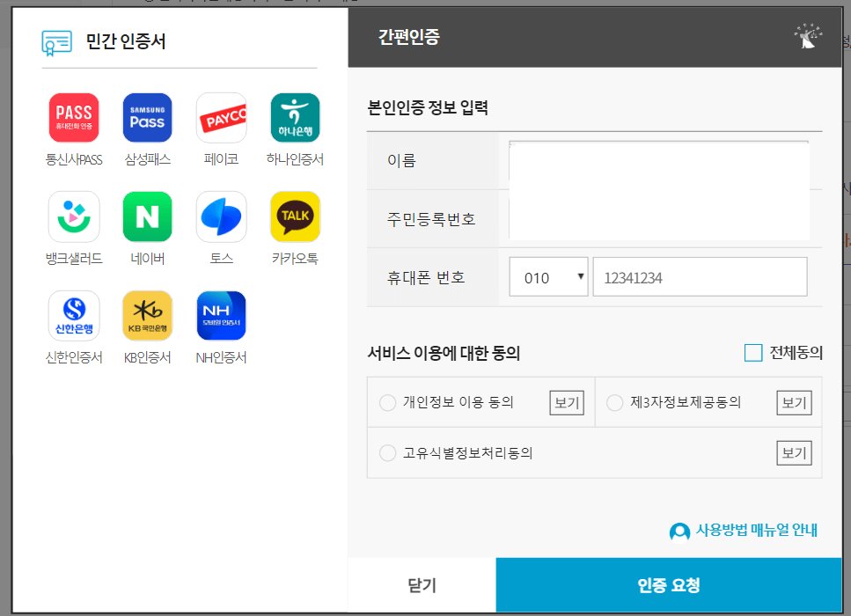Select the 뱅크샐러드 Banksalad icon
Image resolution: width=851 pixels, height=616 pixels.
tap(74, 216)
